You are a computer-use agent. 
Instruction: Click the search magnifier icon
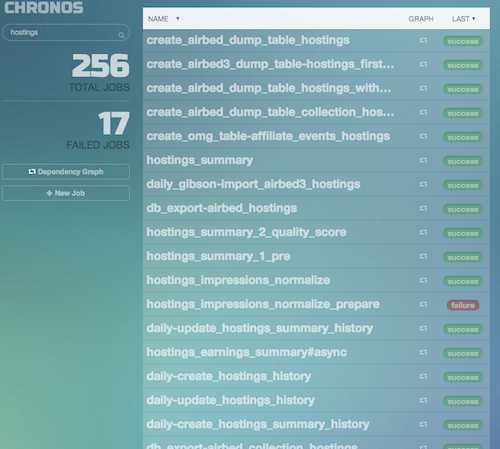[x=121, y=35]
